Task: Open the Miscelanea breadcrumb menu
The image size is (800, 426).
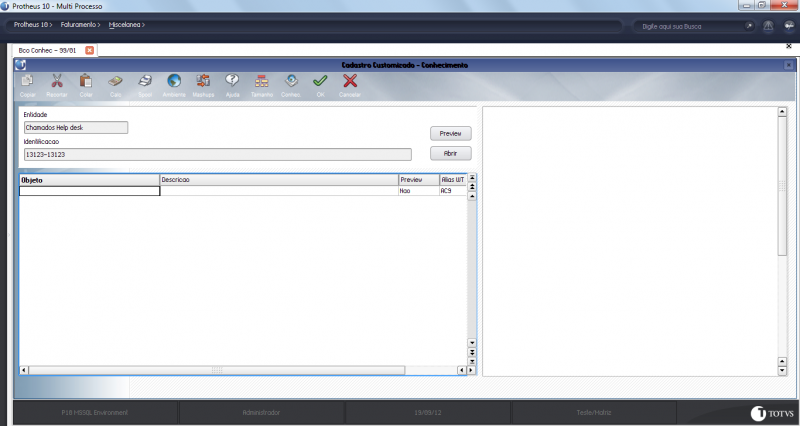Action: pos(127,24)
